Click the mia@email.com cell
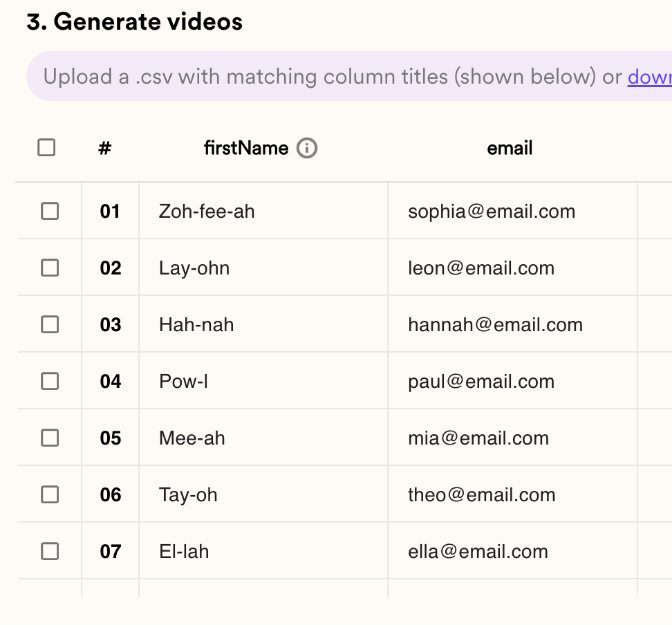This screenshot has width=672, height=625. pyautogui.click(x=512, y=438)
